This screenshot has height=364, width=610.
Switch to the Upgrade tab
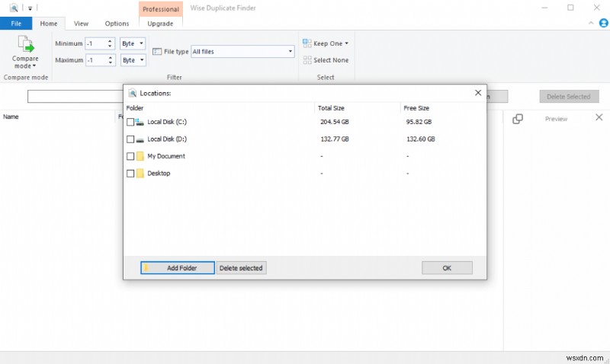pyautogui.click(x=160, y=24)
